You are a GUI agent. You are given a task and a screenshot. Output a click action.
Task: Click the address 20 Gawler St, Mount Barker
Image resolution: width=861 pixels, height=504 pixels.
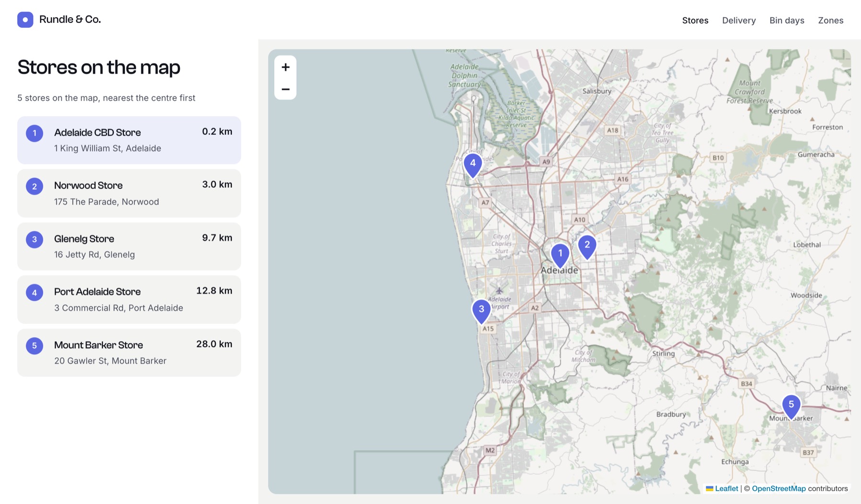(x=110, y=361)
